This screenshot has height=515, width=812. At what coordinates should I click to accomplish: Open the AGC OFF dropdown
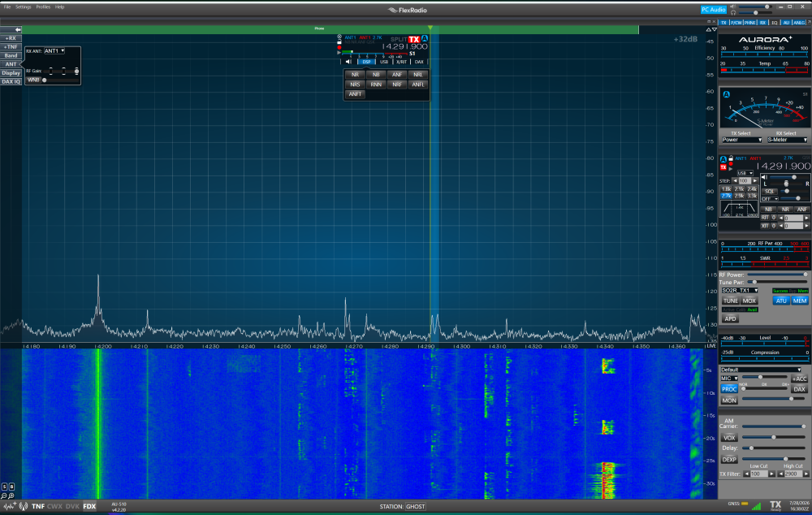[770, 199]
